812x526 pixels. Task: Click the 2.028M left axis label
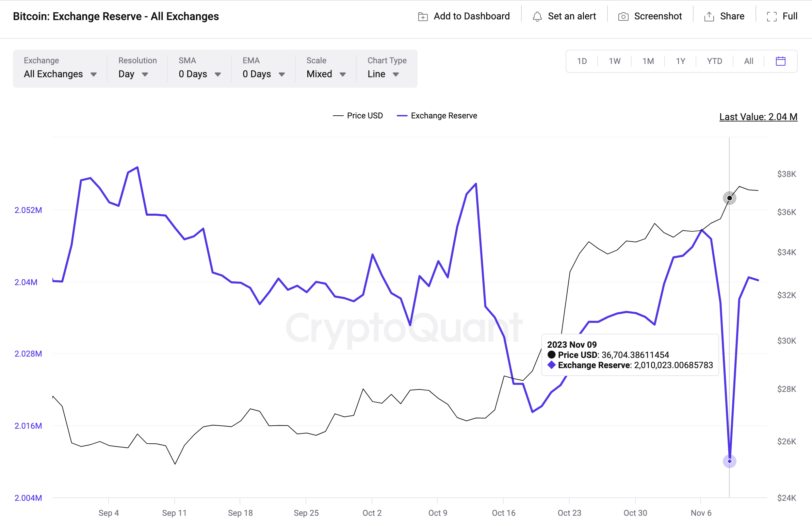(x=28, y=354)
